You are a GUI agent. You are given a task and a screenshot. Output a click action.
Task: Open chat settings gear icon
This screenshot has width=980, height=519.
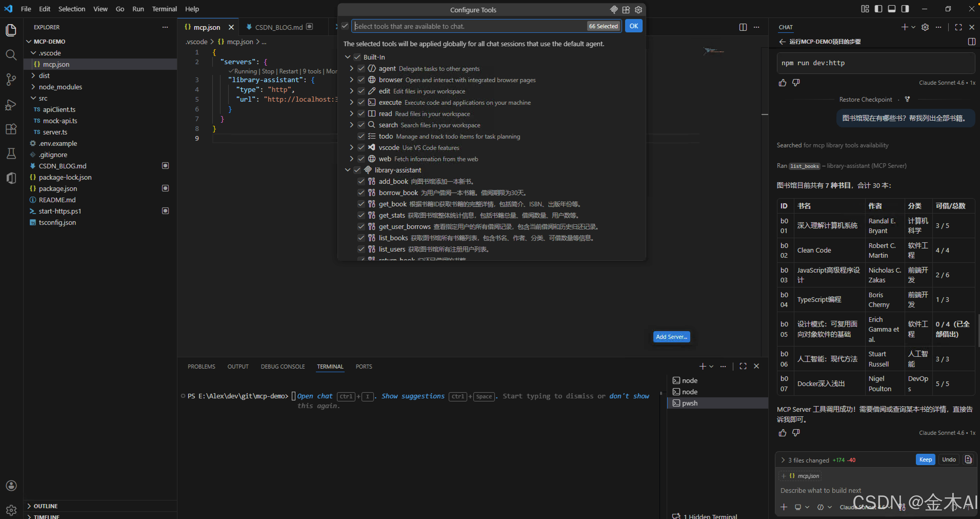925,27
